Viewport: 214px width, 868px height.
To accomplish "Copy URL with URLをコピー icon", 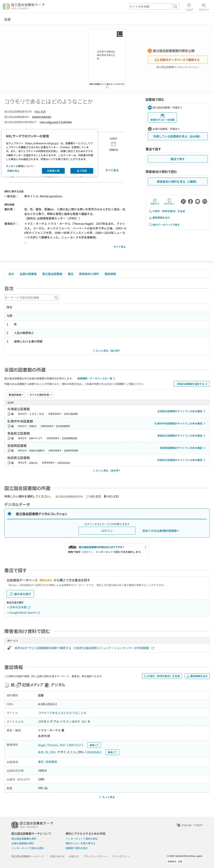I will 169,201.
